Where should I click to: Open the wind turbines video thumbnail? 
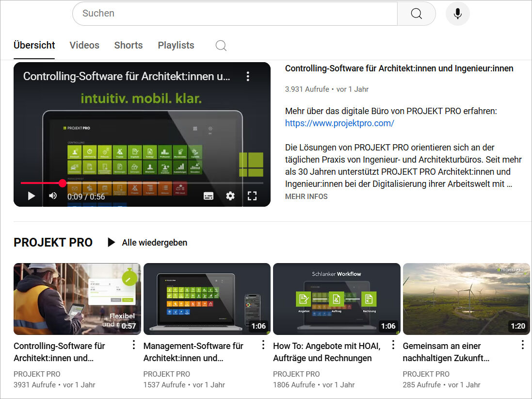[466, 299]
